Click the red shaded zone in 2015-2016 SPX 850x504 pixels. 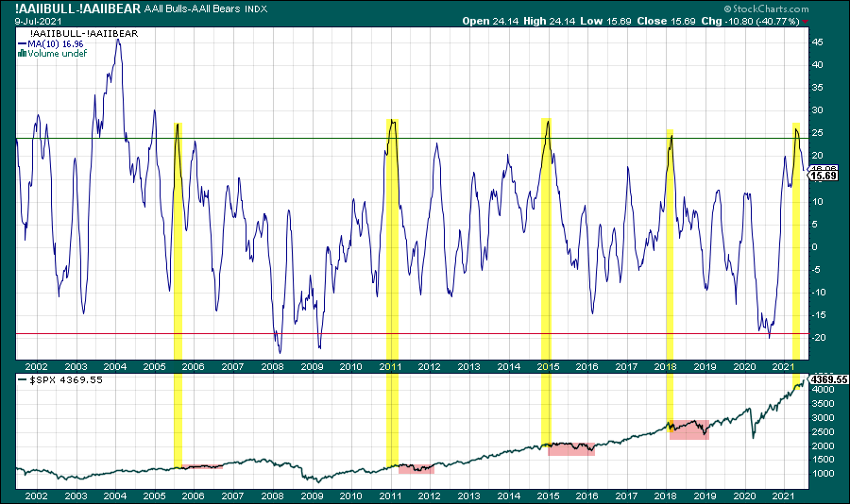(571, 448)
